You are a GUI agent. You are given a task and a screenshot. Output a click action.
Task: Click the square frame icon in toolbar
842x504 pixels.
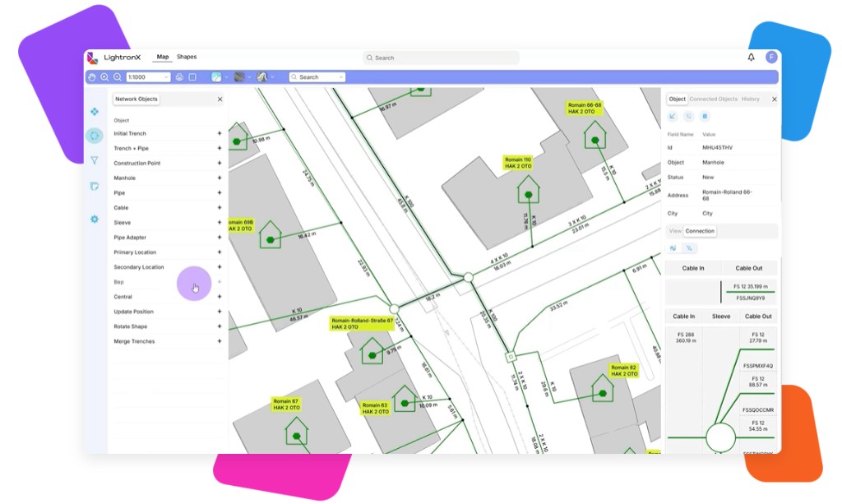[192, 77]
